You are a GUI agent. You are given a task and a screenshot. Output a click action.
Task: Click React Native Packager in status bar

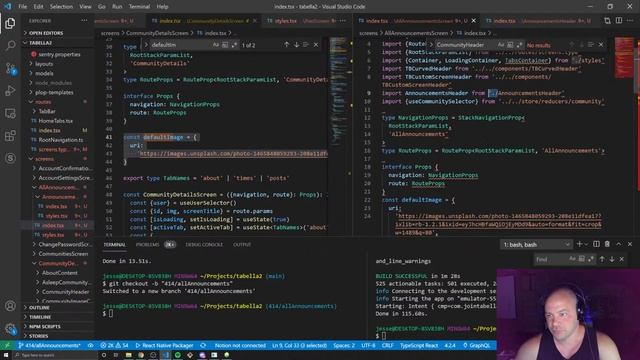click(164, 345)
